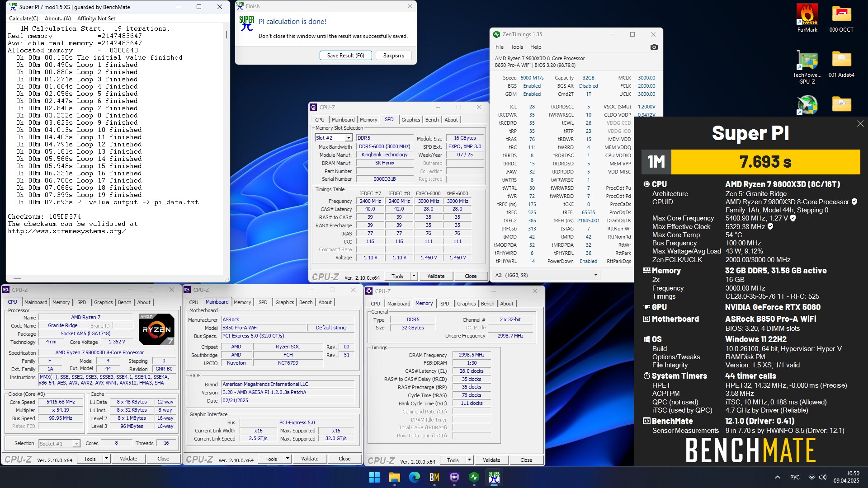Close the BenchMate Super PI result panel
The height and width of the screenshot is (488, 868).
coord(860,123)
